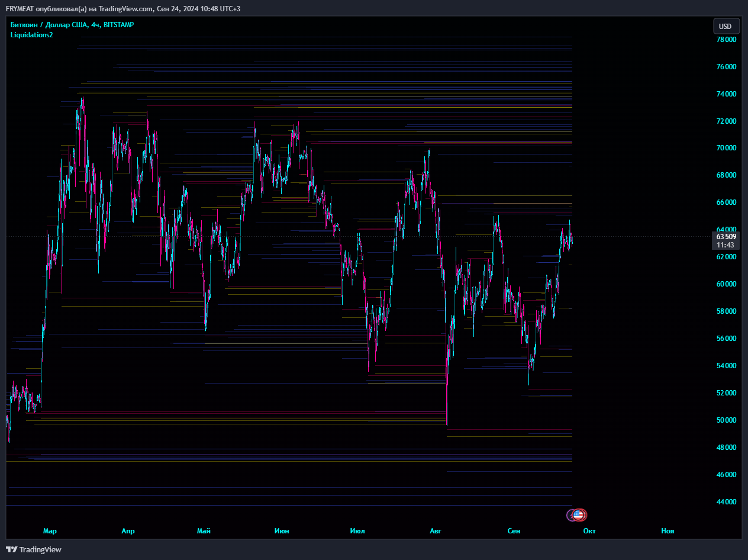Click the 44 000 price scale mark
Screen dimensions: 748x560
point(726,502)
